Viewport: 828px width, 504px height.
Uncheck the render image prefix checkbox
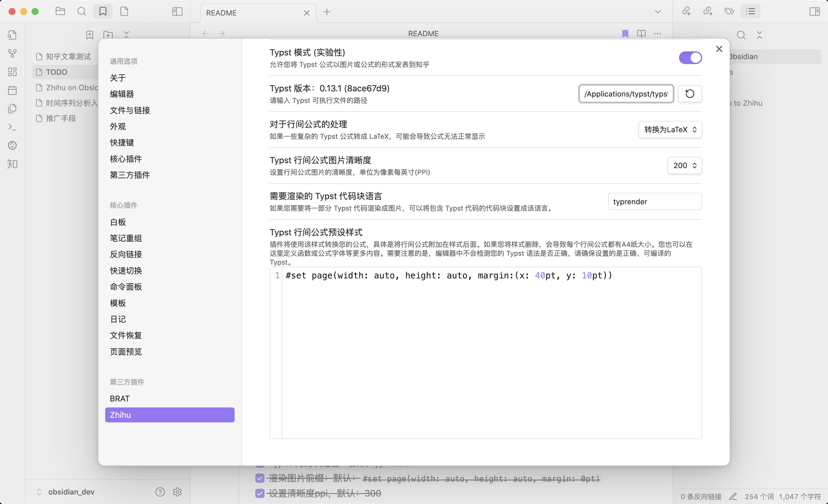click(260, 478)
